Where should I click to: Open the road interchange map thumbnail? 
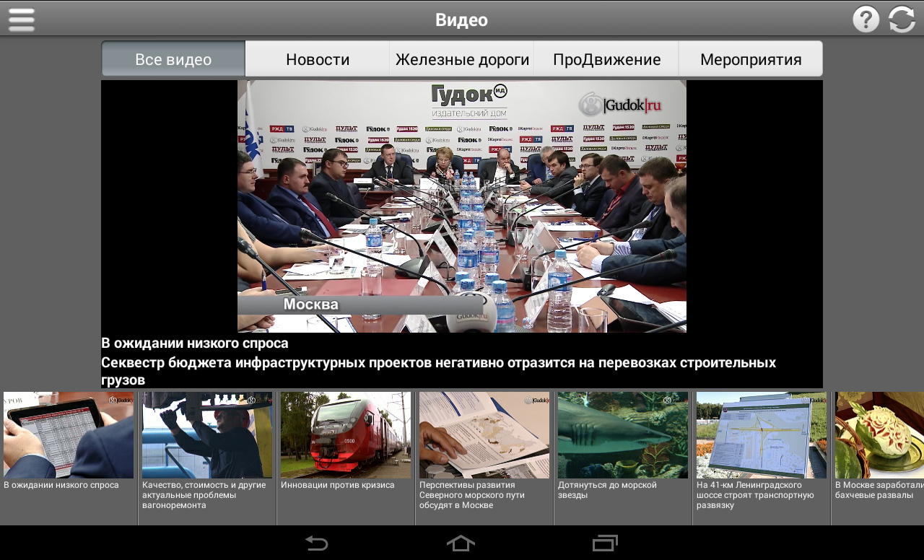pyautogui.click(x=762, y=435)
